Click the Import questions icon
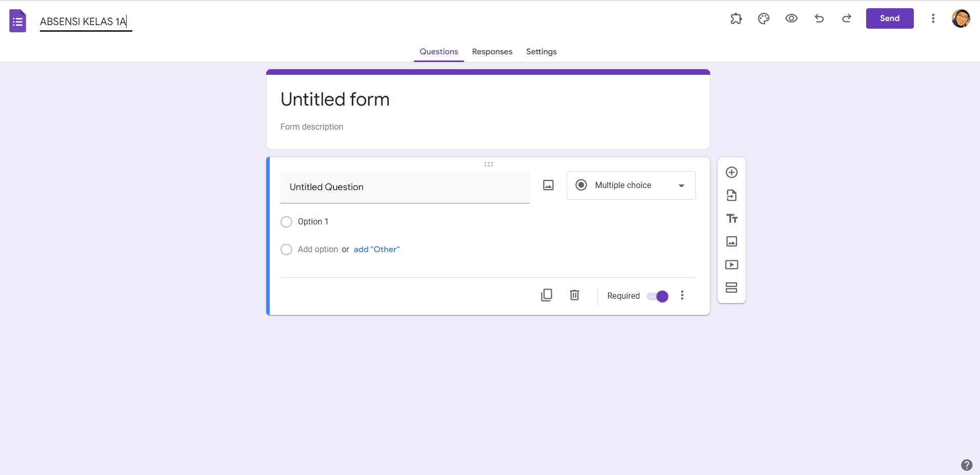The height and width of the screenshot is (475, 980). point(731,195)
